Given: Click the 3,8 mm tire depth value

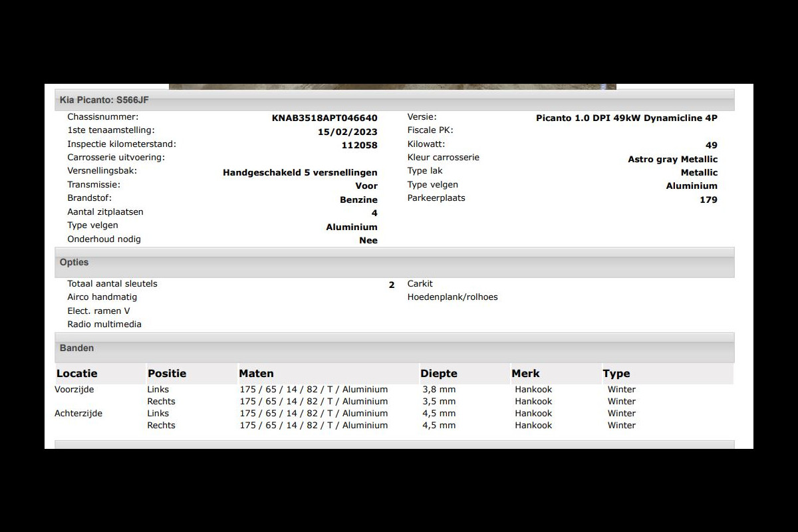Looking at the screenshot, I should (439, 390).
